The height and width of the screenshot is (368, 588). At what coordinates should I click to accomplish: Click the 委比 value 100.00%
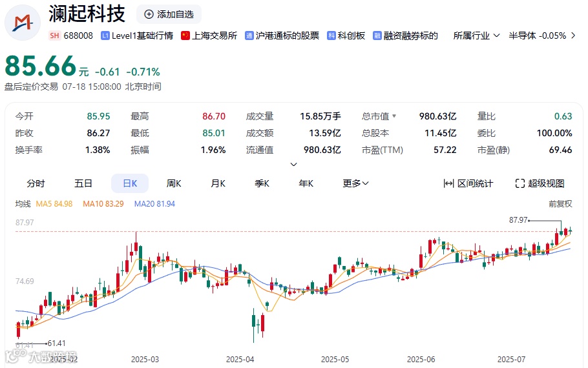554,133
